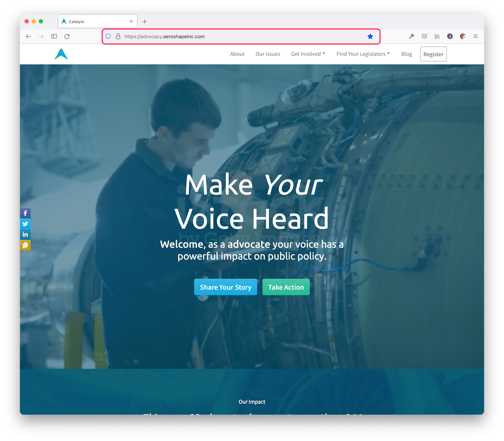Screen dimensions: 504x441
Task: Click the Take Action button
Action: pyautogui.click(x=286, y=287)
